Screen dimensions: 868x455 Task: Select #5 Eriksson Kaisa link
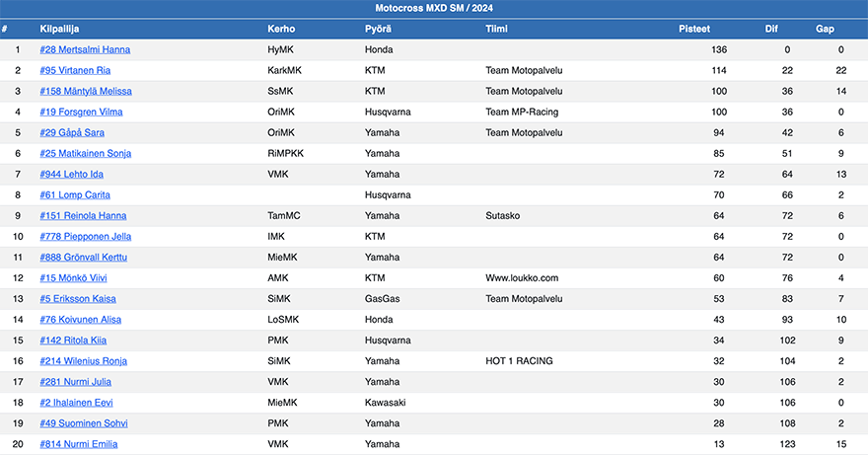coord(78,299)
